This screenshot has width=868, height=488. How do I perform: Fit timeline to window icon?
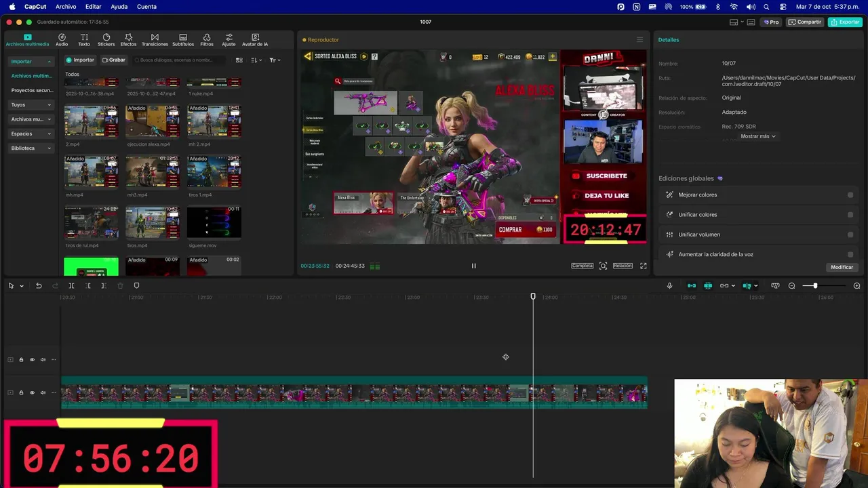775,286
